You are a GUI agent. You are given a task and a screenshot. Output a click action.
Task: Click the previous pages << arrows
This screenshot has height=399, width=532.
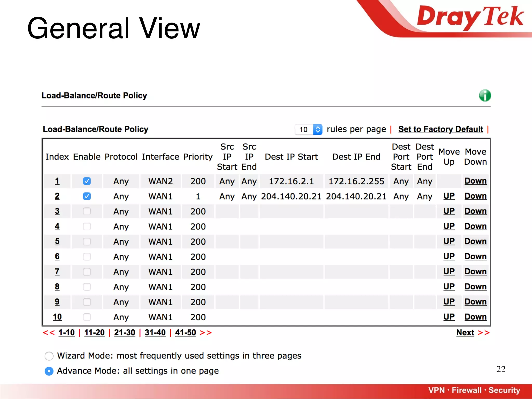(49, 332)
